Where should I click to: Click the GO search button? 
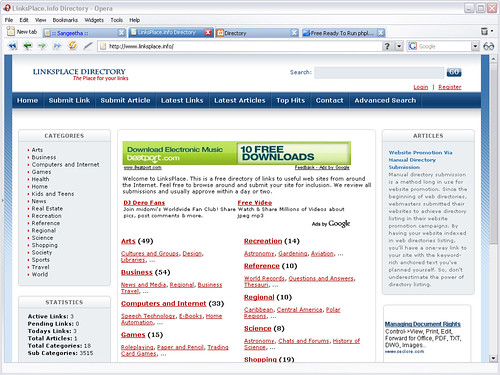454,72
